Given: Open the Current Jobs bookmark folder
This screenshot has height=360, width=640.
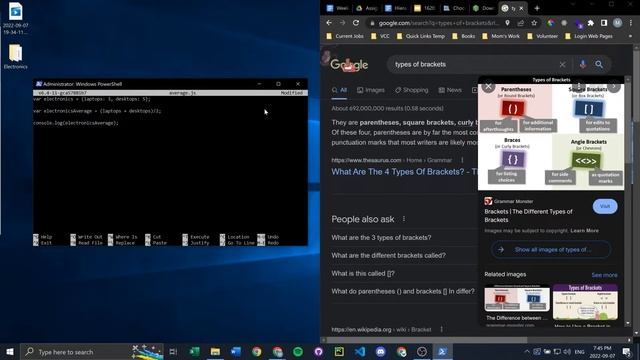Looking at the screenshot, I should [x=345, y=36].
